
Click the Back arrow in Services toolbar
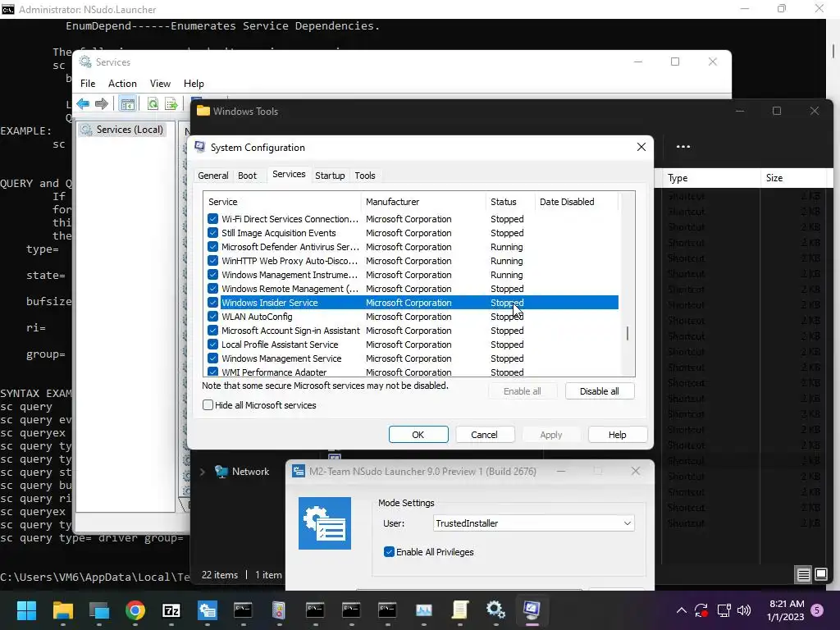pos(83,103)
